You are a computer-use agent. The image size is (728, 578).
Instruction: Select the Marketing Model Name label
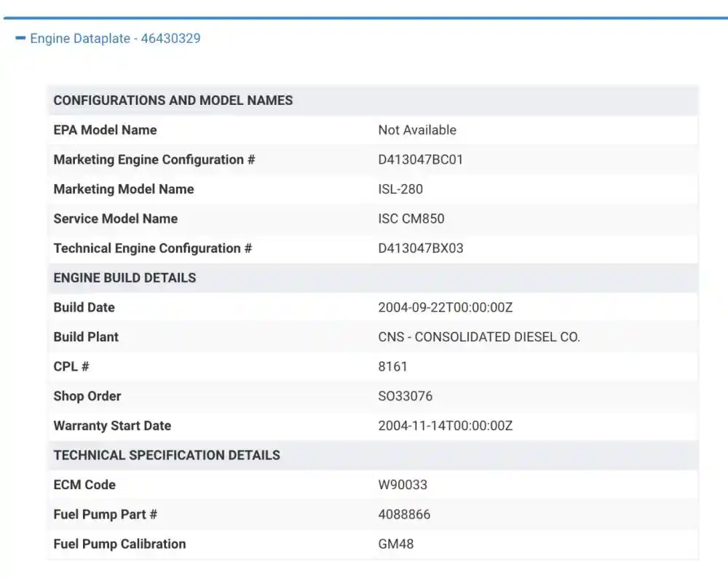(x=124, y=189)
